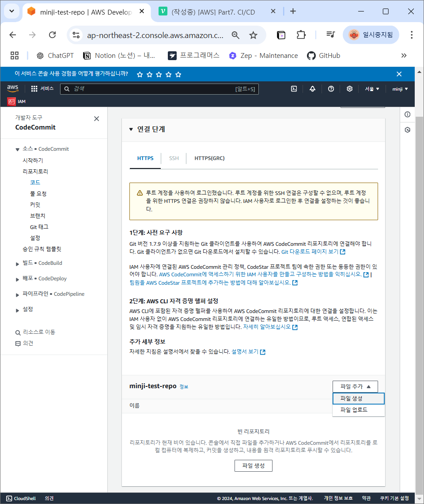This screenshot has height=504, width=424.
Task: Collapse the 소스 CodeCommit tree
Action: point(17,149)
